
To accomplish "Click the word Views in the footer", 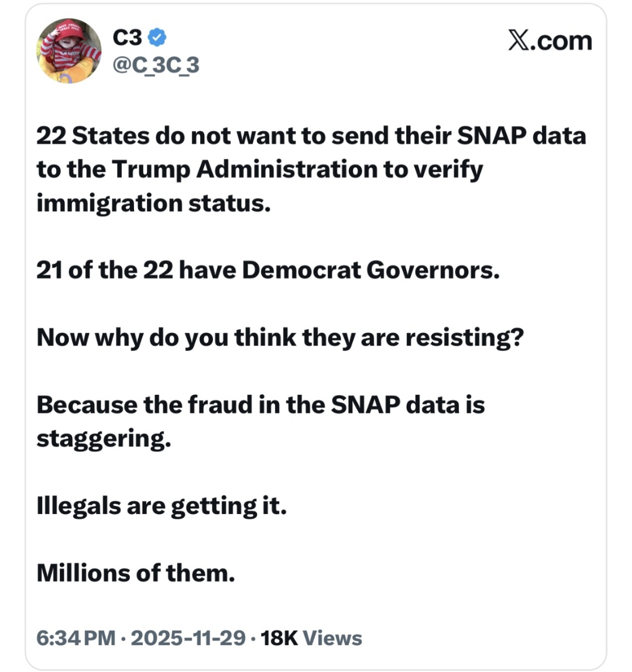I will pyautogui.click(x=332, y=637).
